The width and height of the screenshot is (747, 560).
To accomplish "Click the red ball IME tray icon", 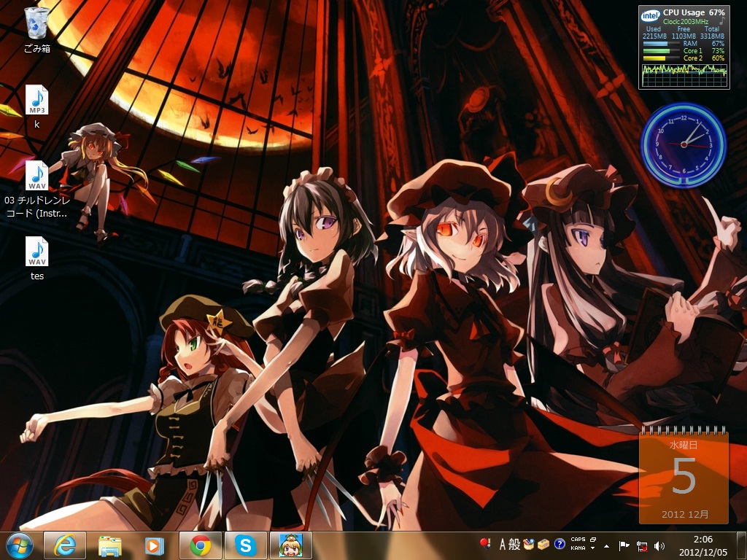I will point(485,544).
